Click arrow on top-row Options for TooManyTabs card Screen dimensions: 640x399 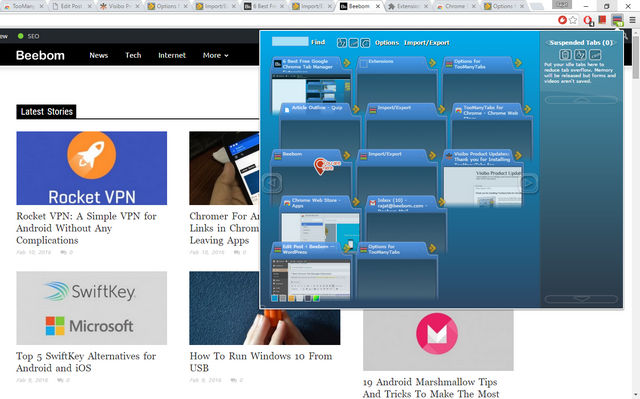pyautogui.click(x=518, y=63)
